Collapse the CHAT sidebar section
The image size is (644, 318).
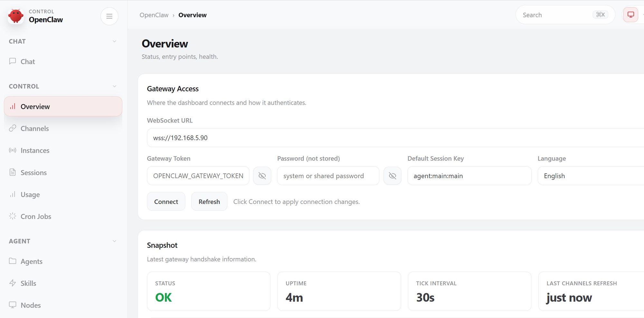[114, 41]
